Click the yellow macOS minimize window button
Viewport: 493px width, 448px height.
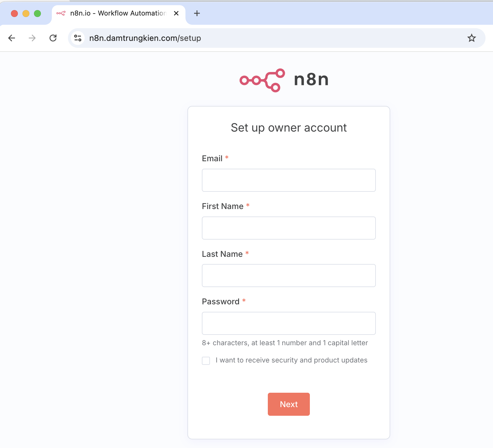(x=26, y=14)
